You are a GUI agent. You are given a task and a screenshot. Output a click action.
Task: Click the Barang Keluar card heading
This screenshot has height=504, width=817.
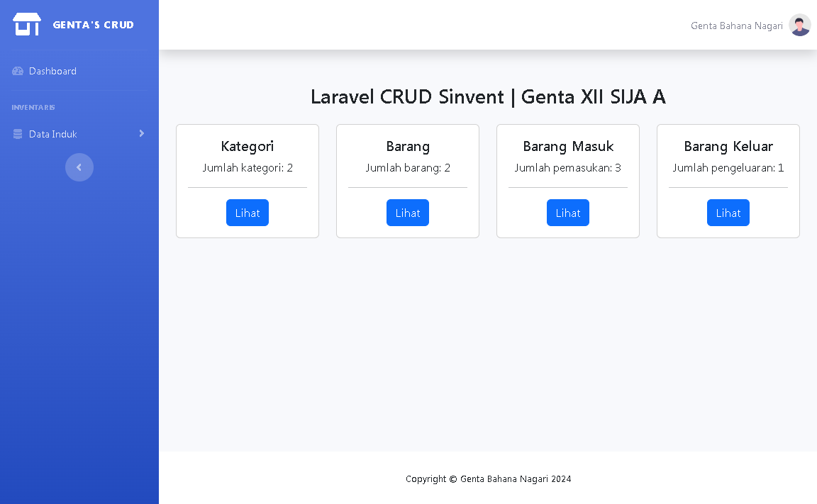(728, 146)
